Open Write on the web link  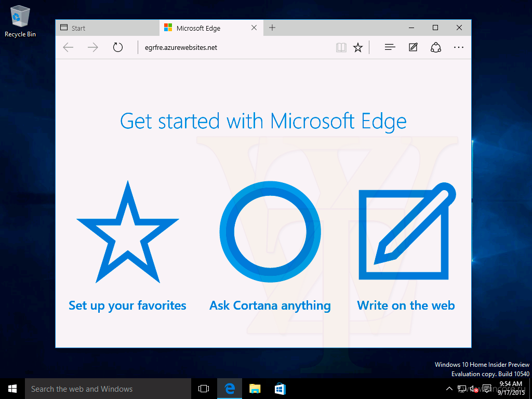(406, 305)
